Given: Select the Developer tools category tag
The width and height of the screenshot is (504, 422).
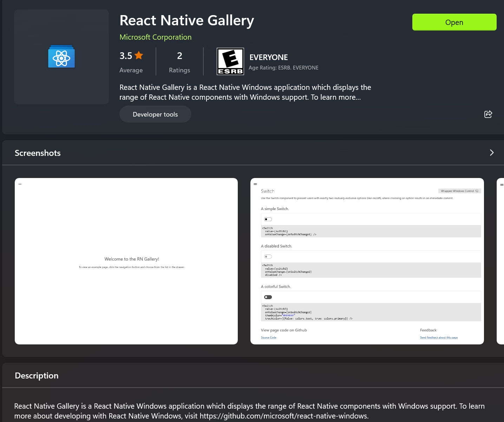Looking at the screenshot, I should [155, 114].
